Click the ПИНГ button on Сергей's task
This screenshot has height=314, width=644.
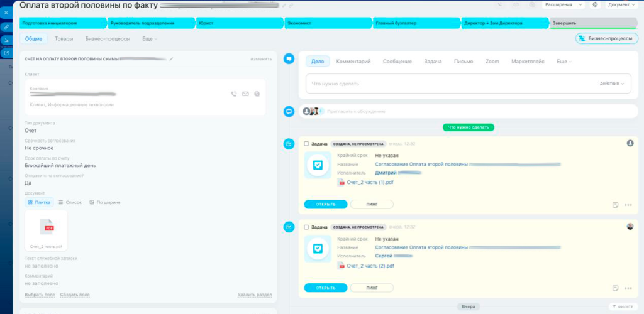click(x=372, y=287)
